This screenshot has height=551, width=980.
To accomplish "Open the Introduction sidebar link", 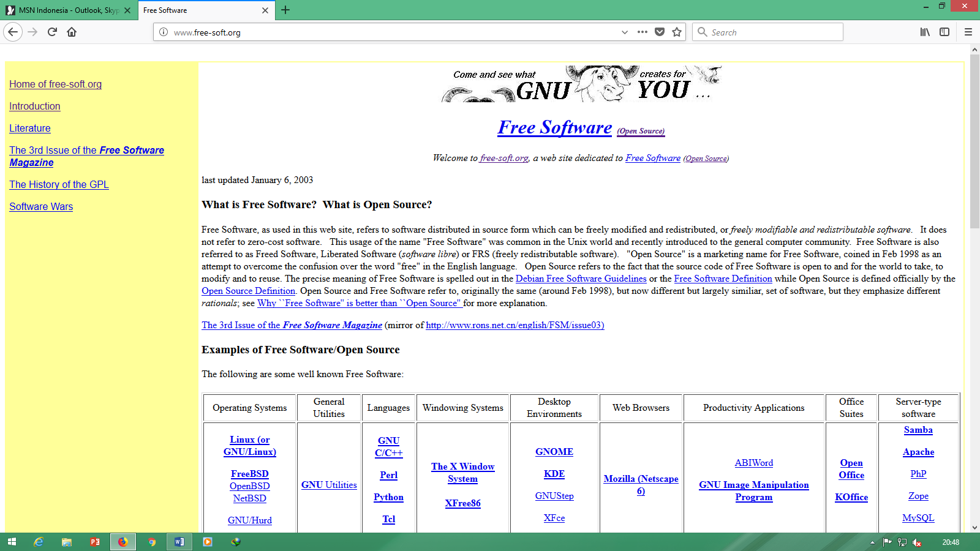I will (x=35, y=106).
